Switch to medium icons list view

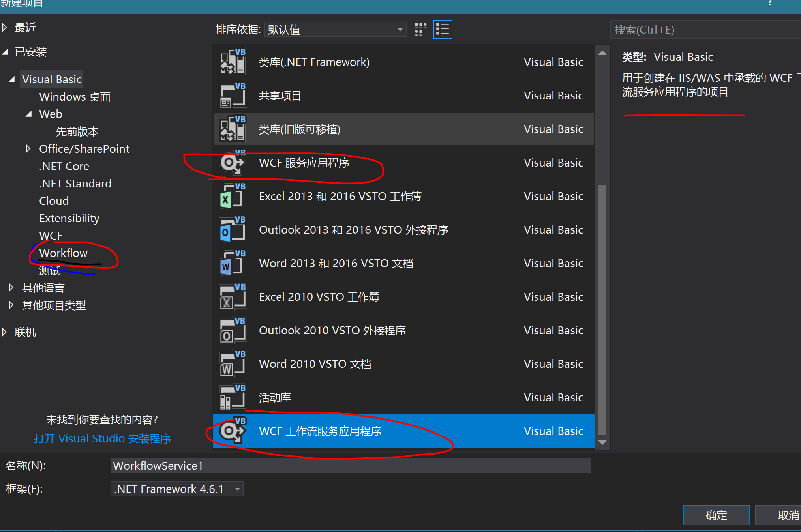point(443,30)
